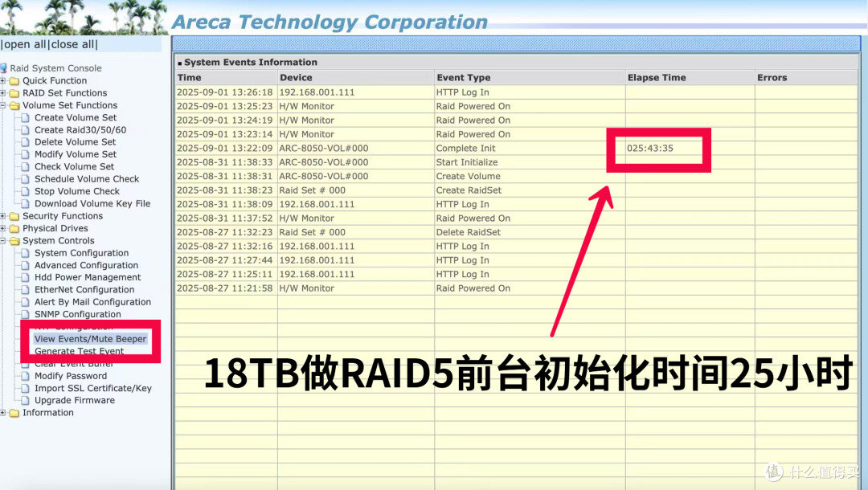Image resolution: width=868 pixels, height=490 pixels.
Task: Open Modify Password page
Action: [70, 375]
